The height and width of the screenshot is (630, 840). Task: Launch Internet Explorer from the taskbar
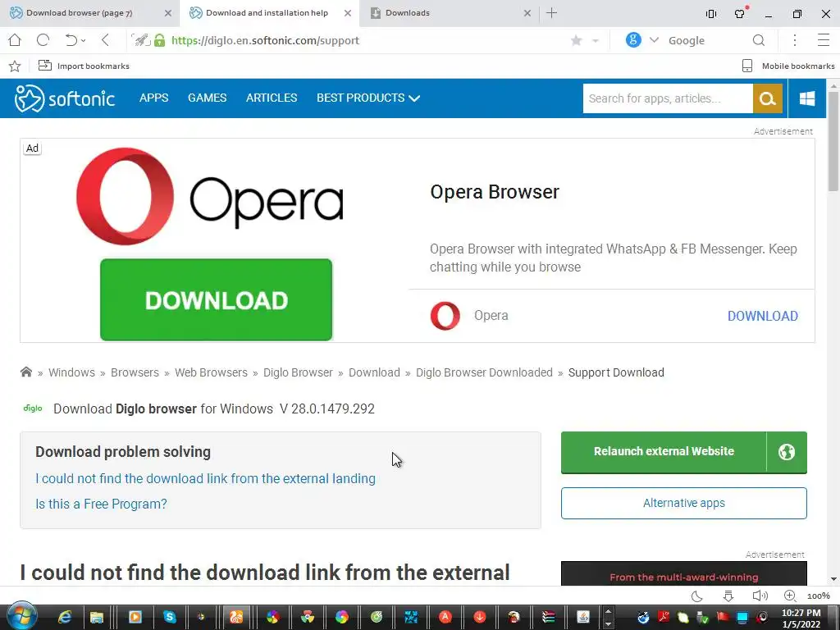tap(65, 617)
